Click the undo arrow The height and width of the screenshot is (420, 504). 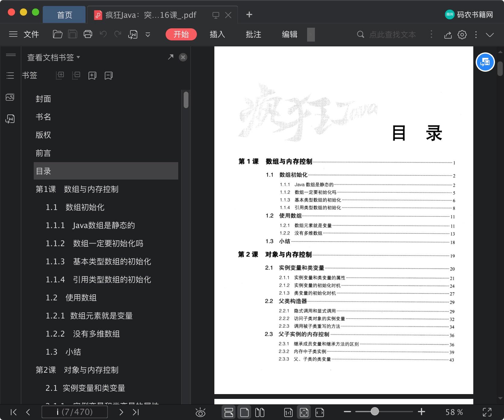(103, 34)
